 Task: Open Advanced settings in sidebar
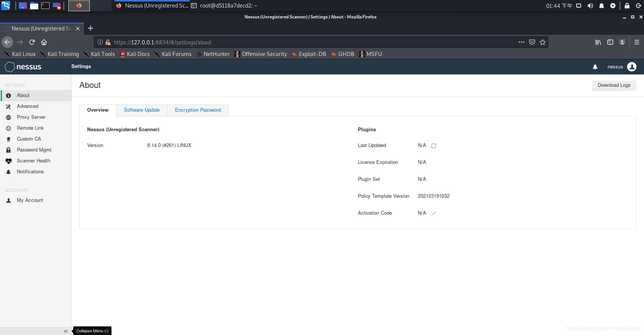[x=36, y=106]
